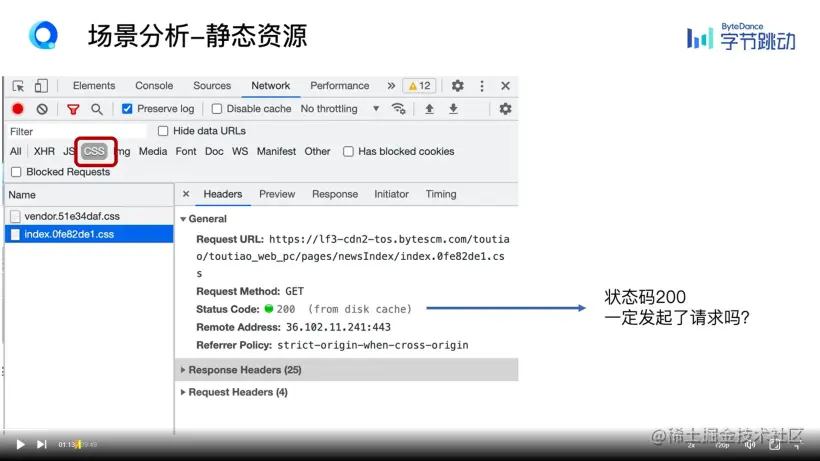Filter requests by Media type

(x=153, y=152)
